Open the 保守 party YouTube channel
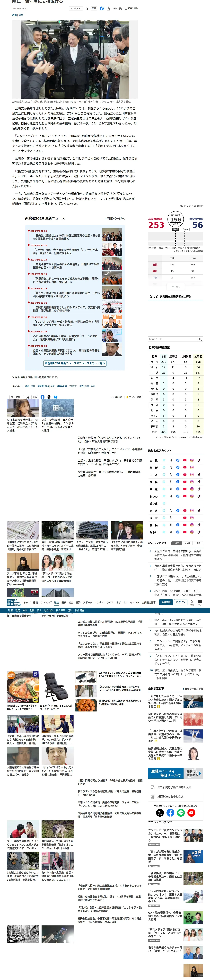Screen dimensions: 210x980 coord(185,518)
